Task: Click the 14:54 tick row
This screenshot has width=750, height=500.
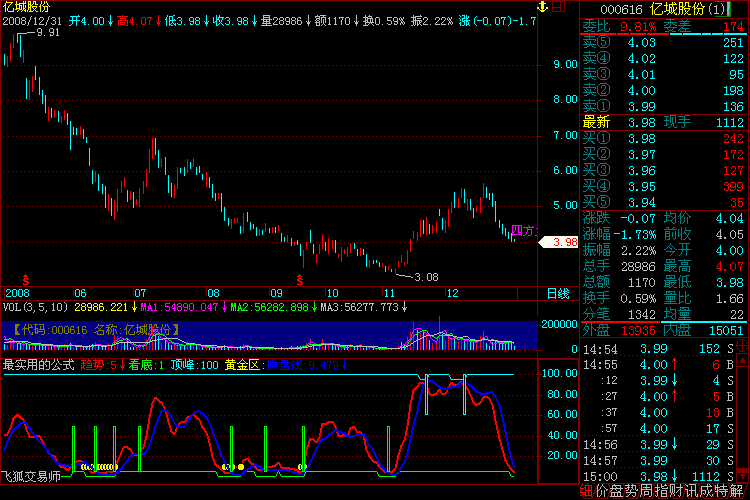Action: coord(658,349)
